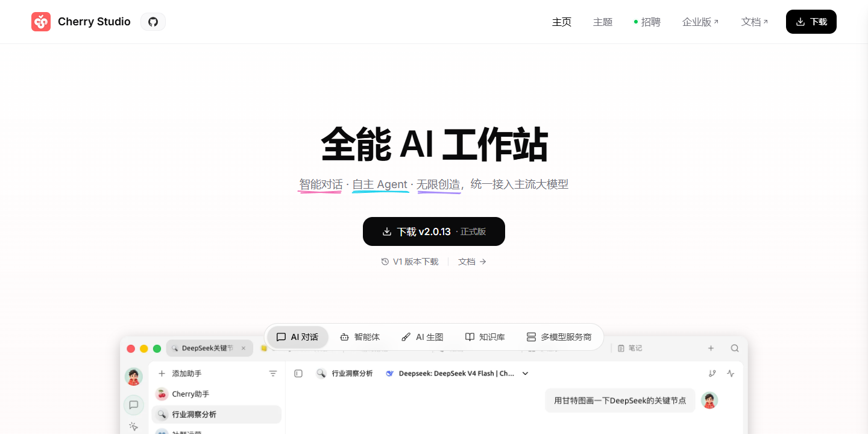Click the history icon beside V1 版本下载
Image resolution: width=868 pixels, height=434 pixels.
point(385,262)
